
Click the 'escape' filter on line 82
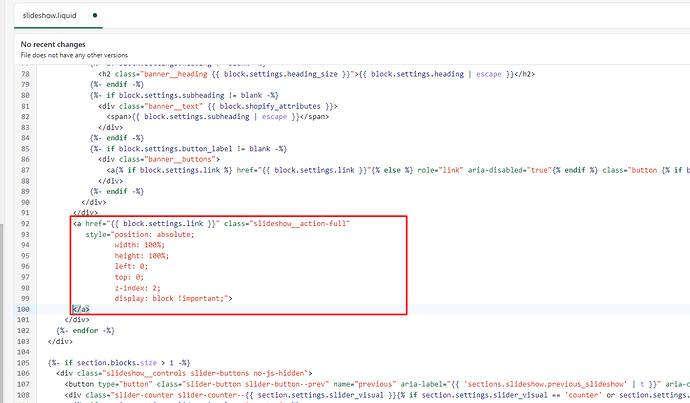pyautogui.click(x=274, y=117)
